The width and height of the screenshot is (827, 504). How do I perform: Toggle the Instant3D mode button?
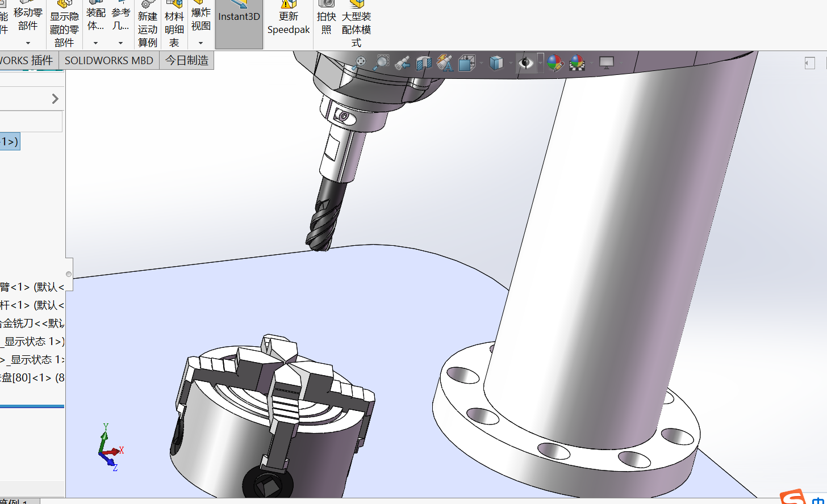(x=239, y=24)
